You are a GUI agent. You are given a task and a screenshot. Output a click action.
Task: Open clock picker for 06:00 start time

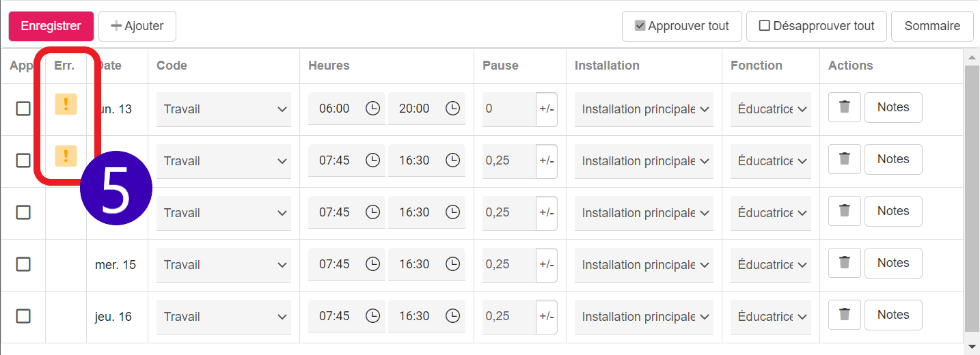[x=372, y=109]
